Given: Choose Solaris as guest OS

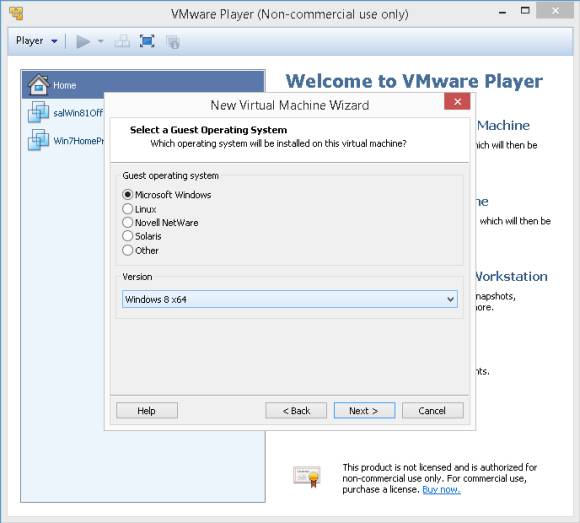Looking at the screenshot, I should [142, 236].
